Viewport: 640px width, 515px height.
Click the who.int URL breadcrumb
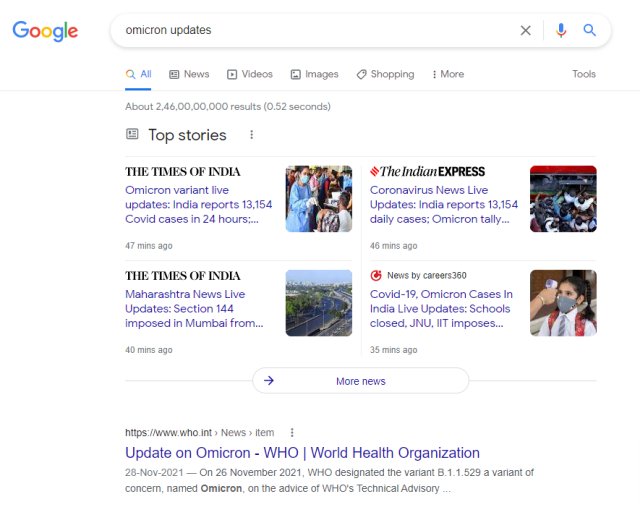click(x=200, y=433)
